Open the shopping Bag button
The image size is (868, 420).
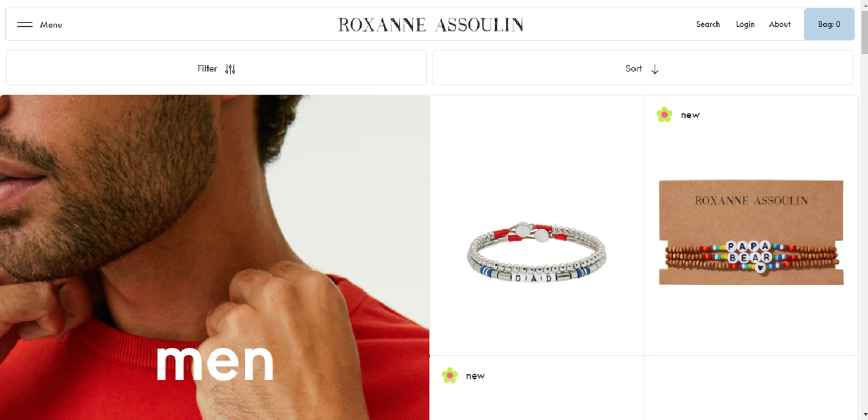(829, 24)
